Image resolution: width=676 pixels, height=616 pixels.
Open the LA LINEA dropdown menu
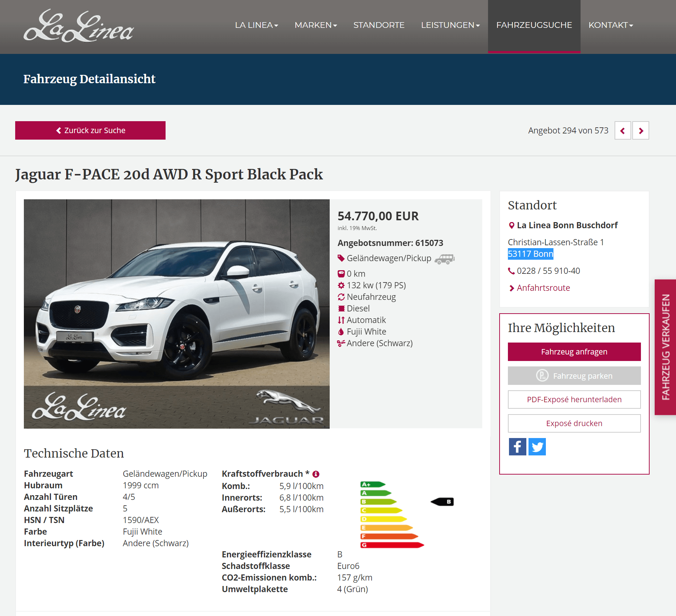[x=256, y=25]
